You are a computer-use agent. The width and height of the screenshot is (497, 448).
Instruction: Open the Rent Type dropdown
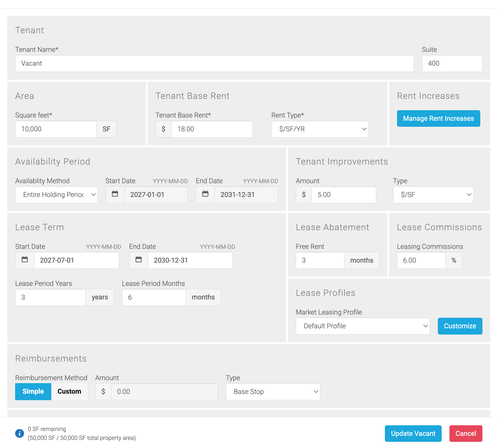(x=320, y=129)
